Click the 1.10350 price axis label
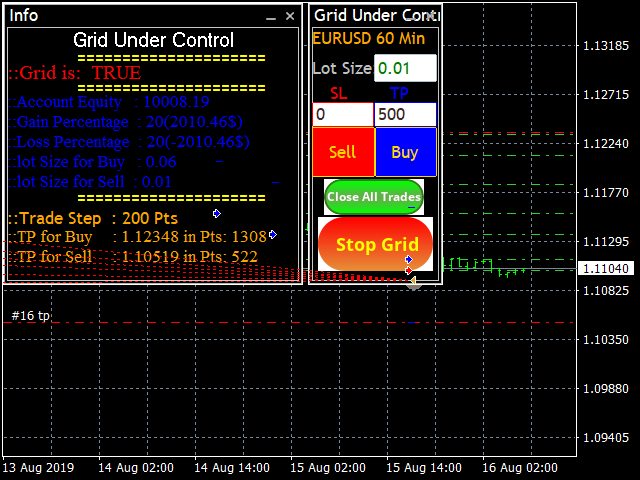Viewport: 640px width, 480px height. (x=606, y=340)
